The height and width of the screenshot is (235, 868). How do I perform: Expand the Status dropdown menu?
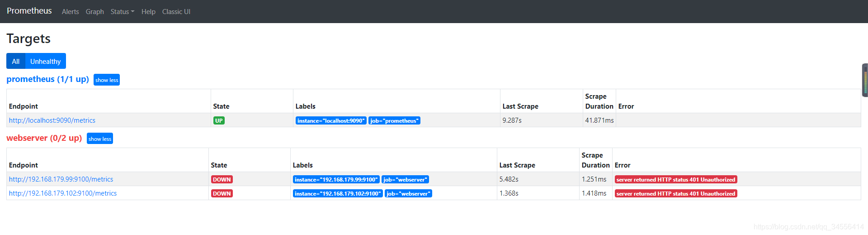pos(123,12)
